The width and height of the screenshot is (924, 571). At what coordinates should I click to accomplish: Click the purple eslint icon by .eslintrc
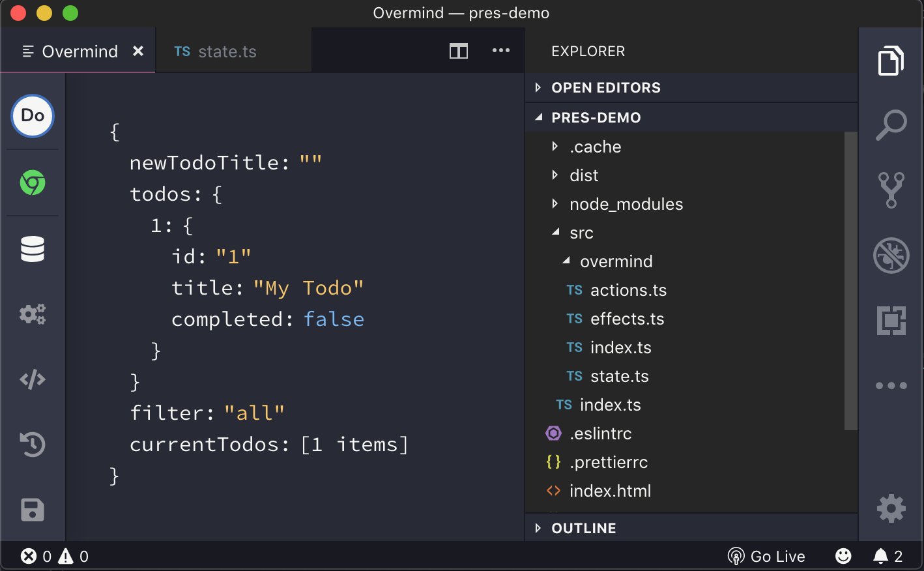pyautogui.click(x=553, y=433)
